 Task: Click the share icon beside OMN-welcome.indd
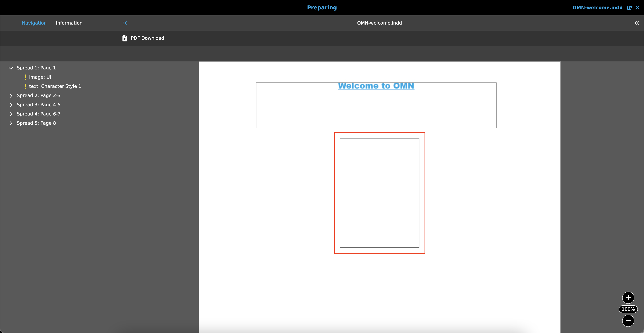[x=630, y=7]
